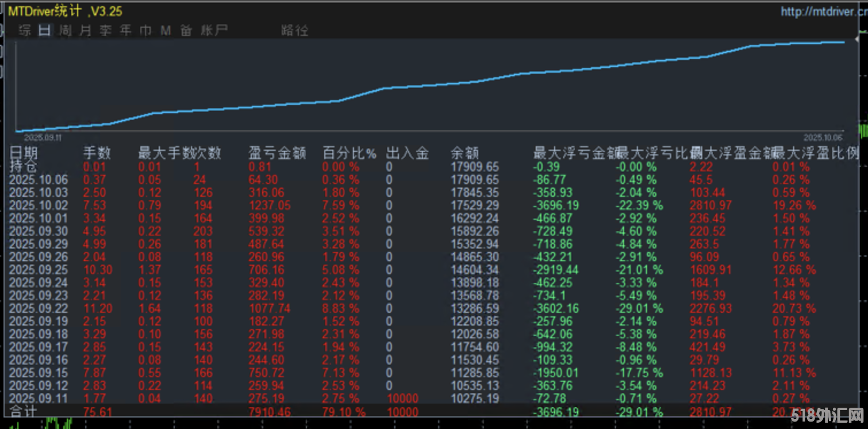Select the 账户 account tab
868x429 pixels.
coord(214,30)
